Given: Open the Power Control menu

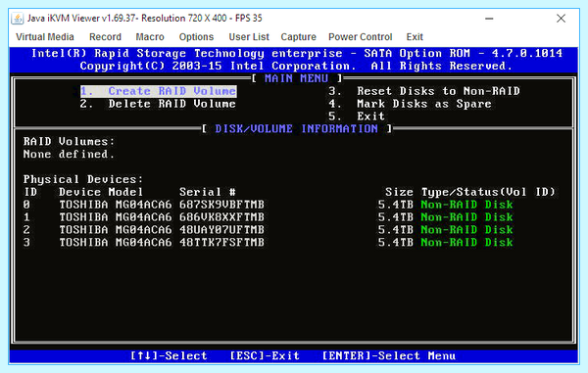Looking at the screenshot, I should 360,37.
